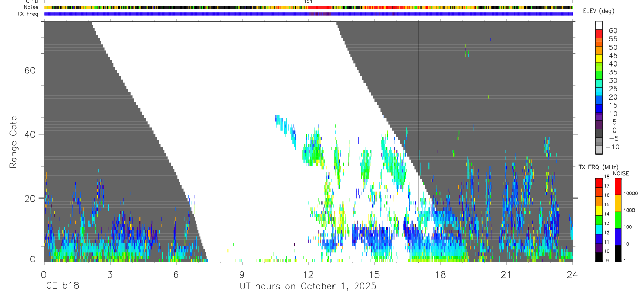Image resolution: width=644 pixels, height=297 pixels.
Task: Click the green swatch in the NOISE colorbar
Action: click(x=618, y=219)
